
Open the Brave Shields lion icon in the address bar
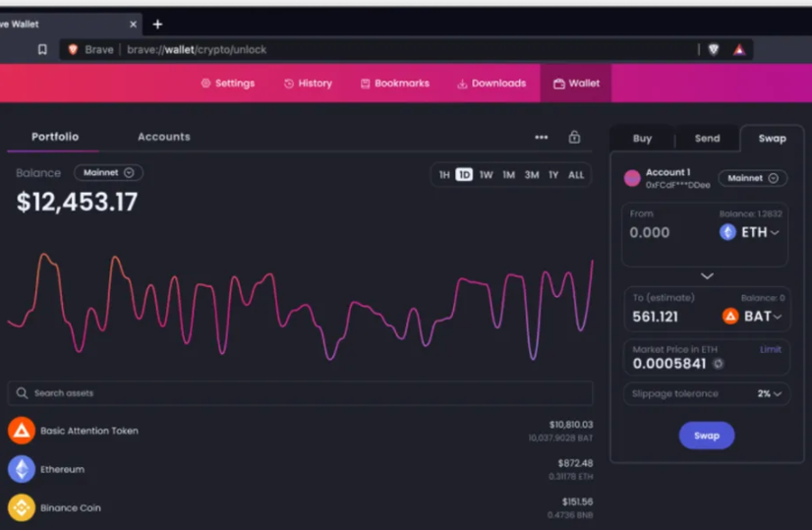click(x=714, y=50)
